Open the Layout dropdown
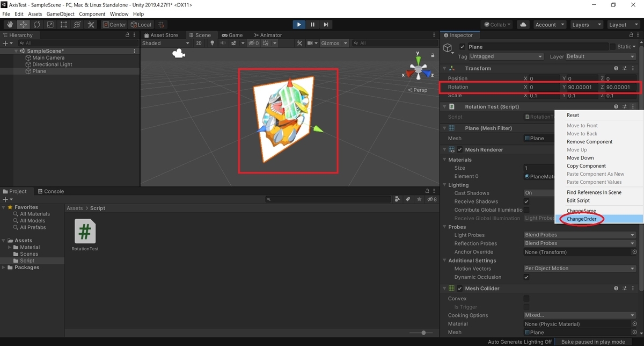The height and width of the screenshot is (346, 644). [x=623, y=25]
